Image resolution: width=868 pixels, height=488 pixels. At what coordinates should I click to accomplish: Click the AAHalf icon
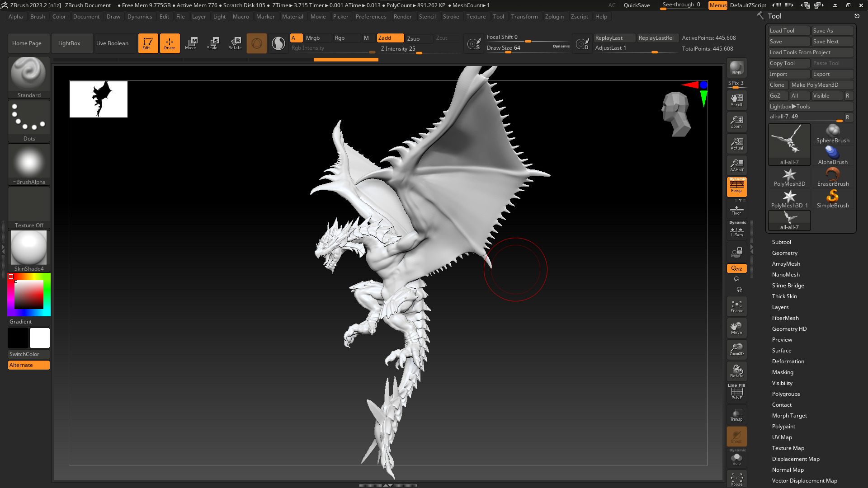(x=736, y=165)
